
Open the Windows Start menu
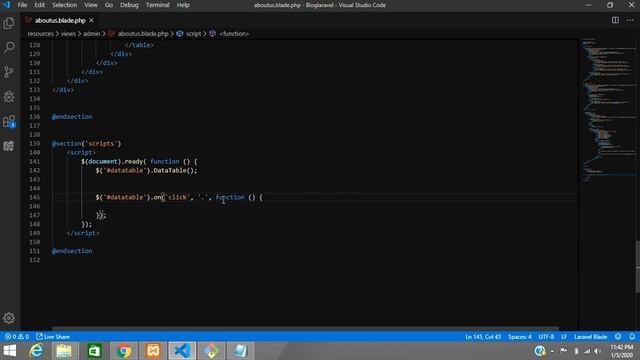10,351
